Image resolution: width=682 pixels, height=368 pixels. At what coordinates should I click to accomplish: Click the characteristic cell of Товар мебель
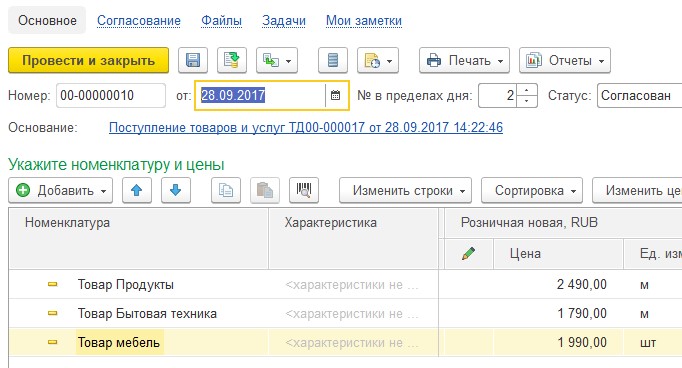click(x=354, y=342)
